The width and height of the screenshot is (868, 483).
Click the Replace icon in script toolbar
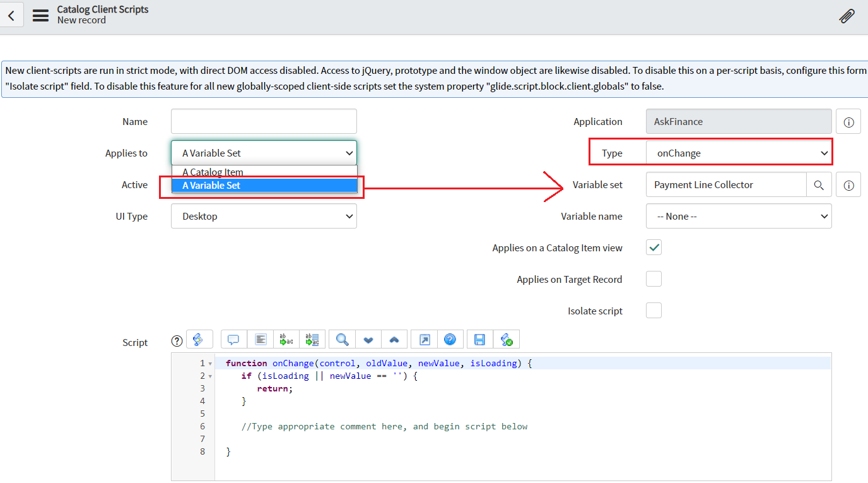point(286,340)
